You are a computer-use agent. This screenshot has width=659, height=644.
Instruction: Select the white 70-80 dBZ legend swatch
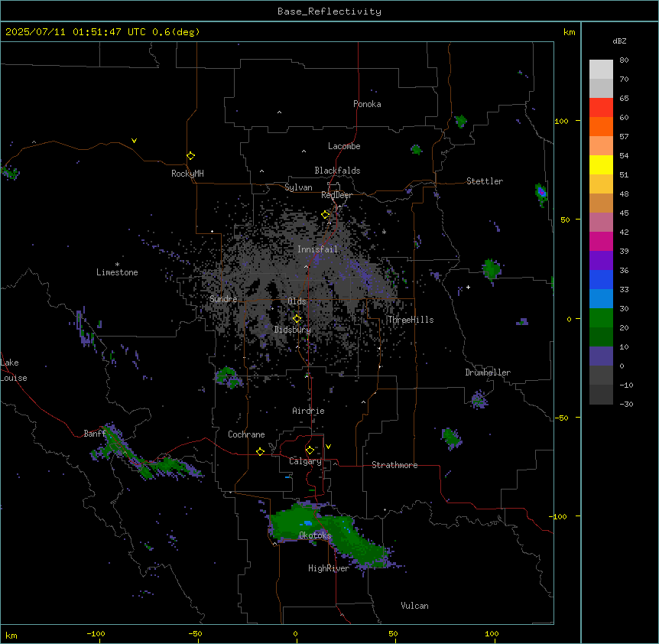601,70
